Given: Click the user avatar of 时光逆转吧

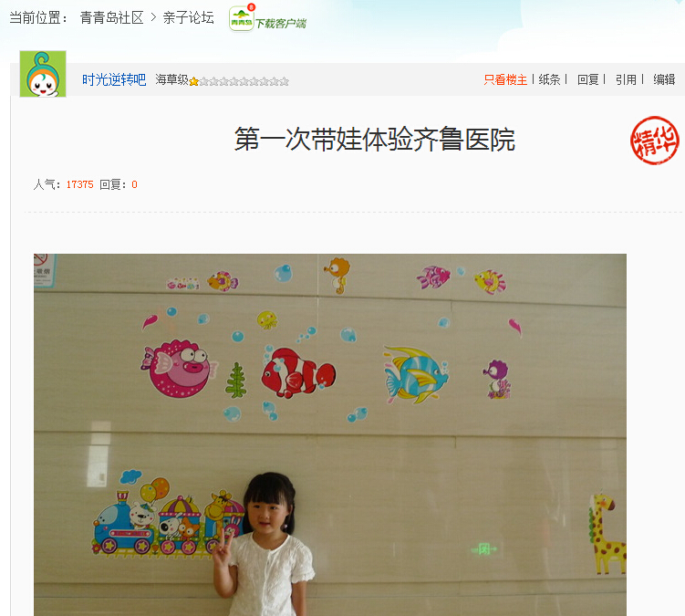Looking at the screenshot, I should (43, 74).
